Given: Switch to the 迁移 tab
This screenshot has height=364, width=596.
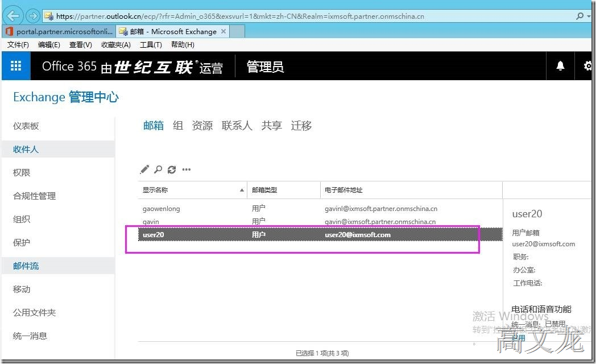Looking at the screenshot, I should point(301,125).
